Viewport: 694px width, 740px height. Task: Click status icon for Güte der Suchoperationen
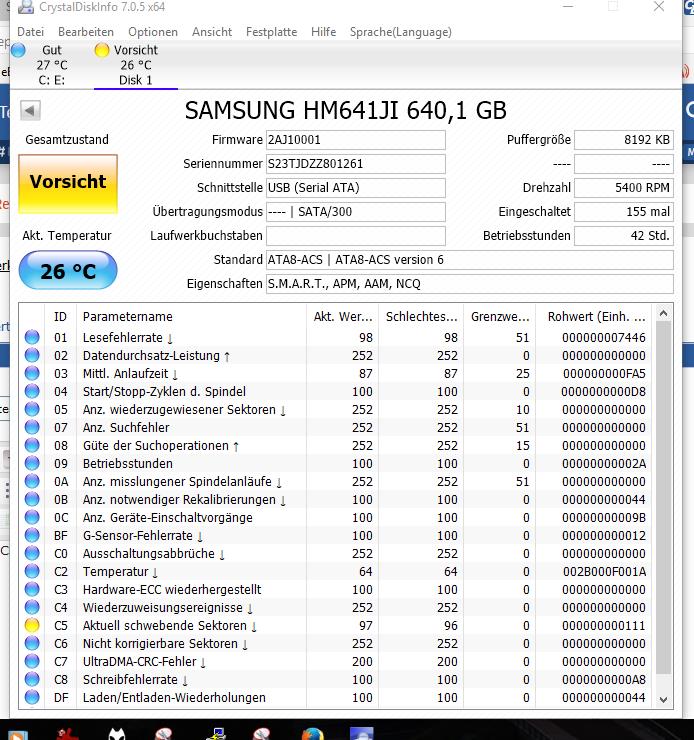pos(32,445)
